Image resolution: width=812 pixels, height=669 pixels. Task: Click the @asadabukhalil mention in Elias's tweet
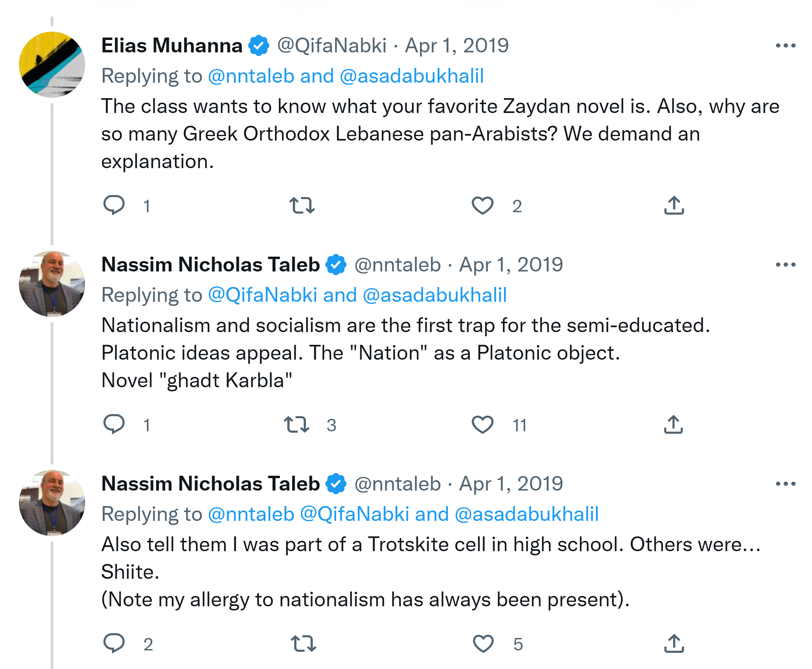(412, 76)
